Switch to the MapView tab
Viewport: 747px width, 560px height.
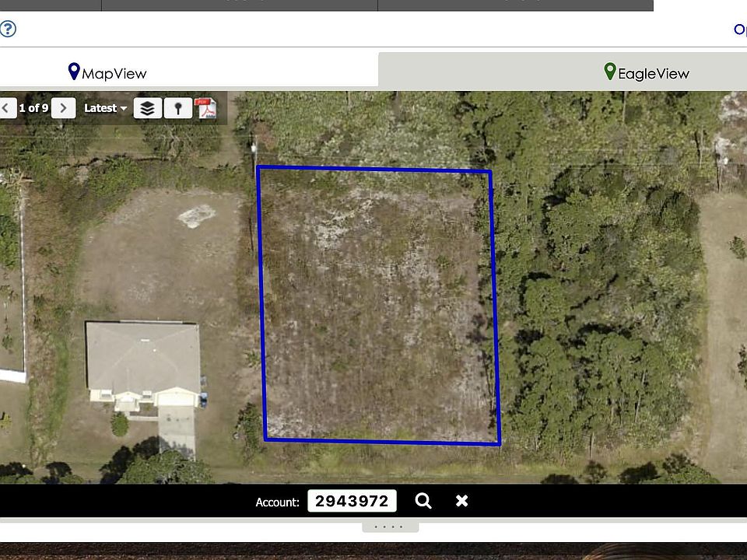pyautogui.click(x=107, y=72)
